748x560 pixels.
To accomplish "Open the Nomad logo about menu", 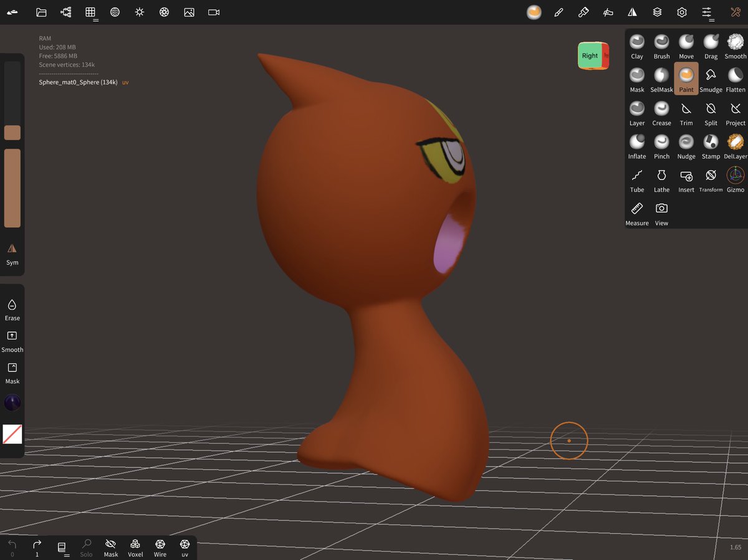I will (12, 12).
